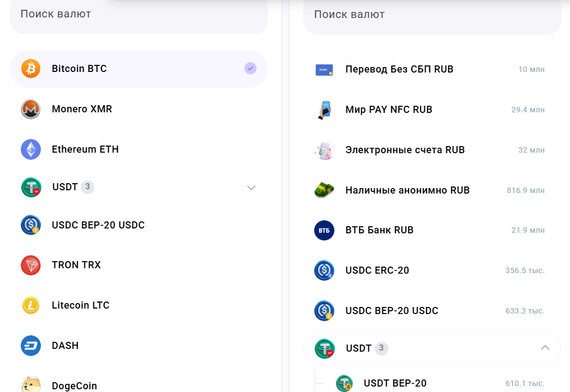
Task: Expand the USDT group in left list
Action: click(251, 188)
